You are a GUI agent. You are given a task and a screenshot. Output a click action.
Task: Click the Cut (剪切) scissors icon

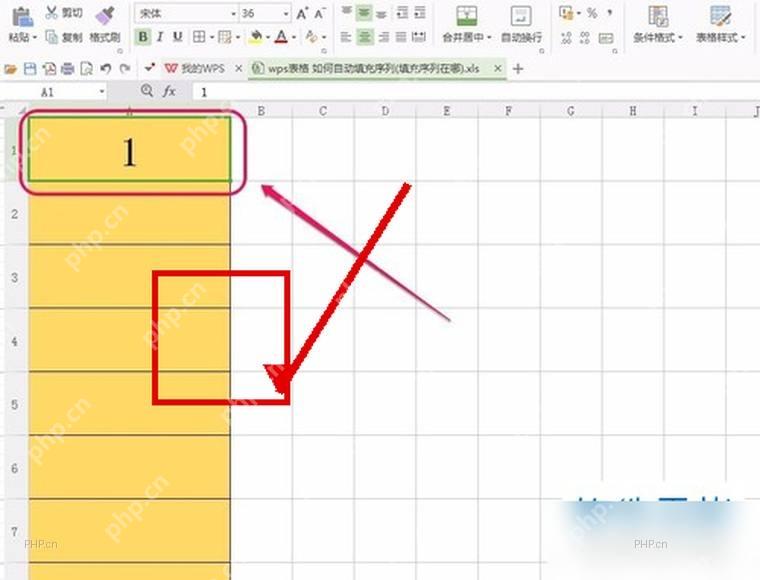click(51, 13)
